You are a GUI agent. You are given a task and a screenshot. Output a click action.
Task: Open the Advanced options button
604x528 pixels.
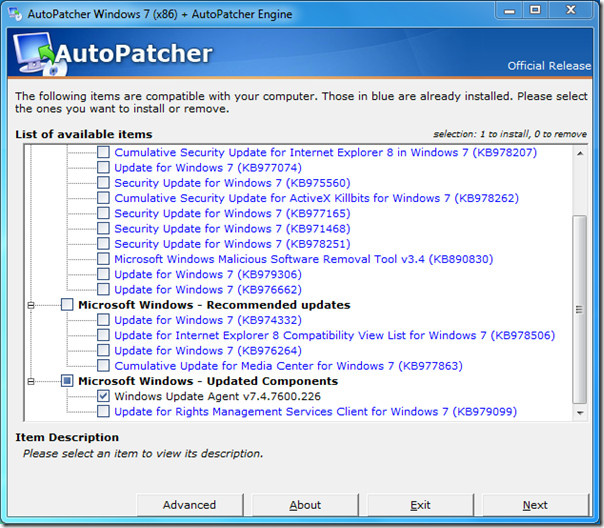click(x=190, y=505)
